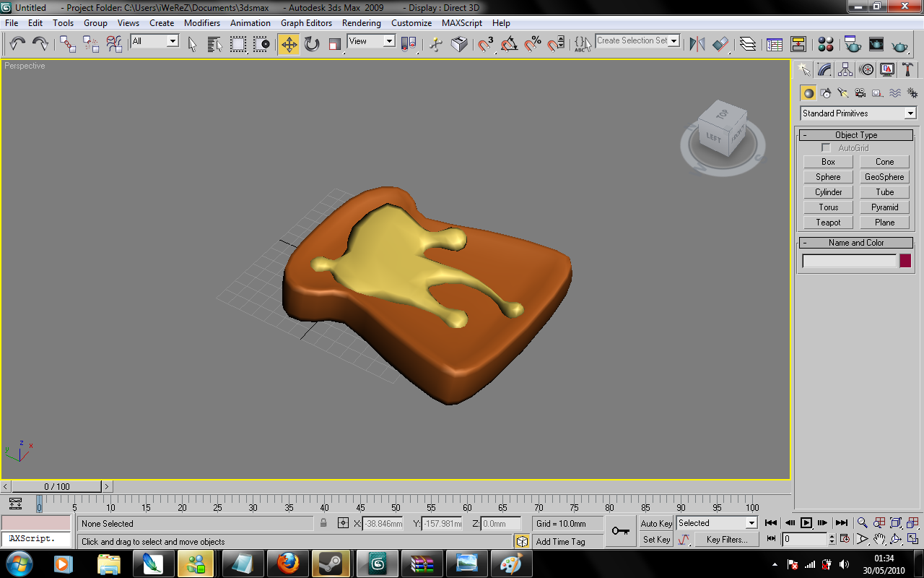The height and width of the screenshot is (578, 924).
Task: Open the Layer Manager
Action: click(x=748, y=45)
